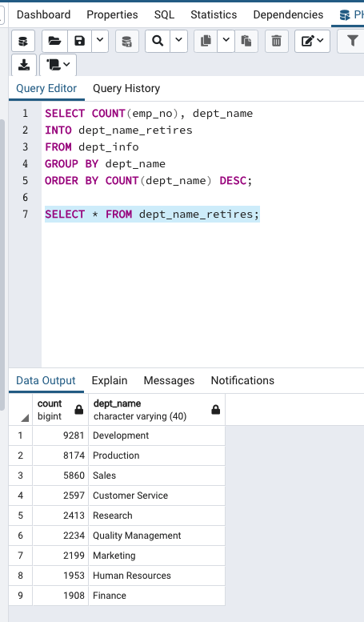Open file using the folder icon
Image resolution: width=364 pixels, height=622 pixels.
click(54, 41)
